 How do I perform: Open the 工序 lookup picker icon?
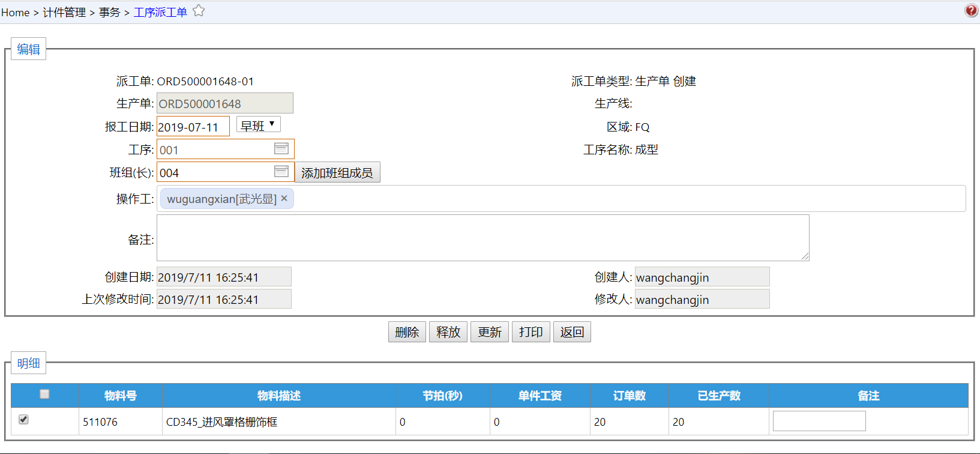[281, 148]
